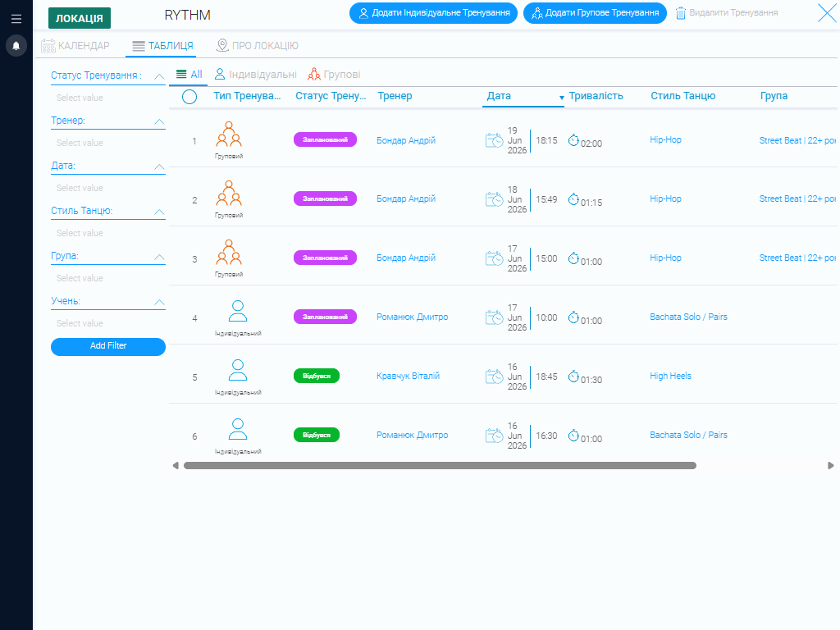This screenshot has height=630, width=840.
Task: Click stopwatch icon in row 3 duration
Action: 573,258
